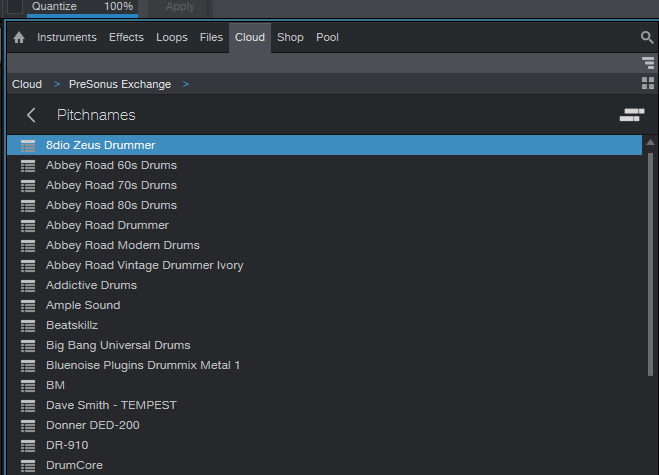Click list icon beside BM
Viewport: 659px width, 475px height.
28,385
